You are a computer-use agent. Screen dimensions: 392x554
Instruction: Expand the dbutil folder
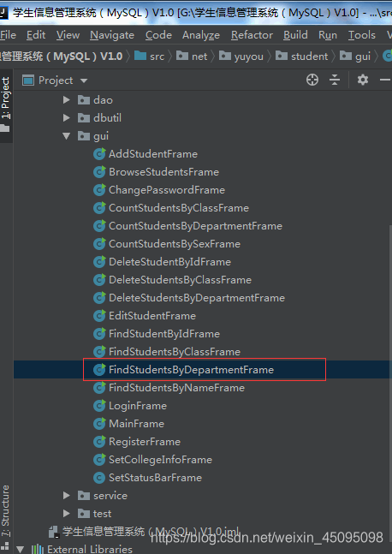click(x=66, y=117)
